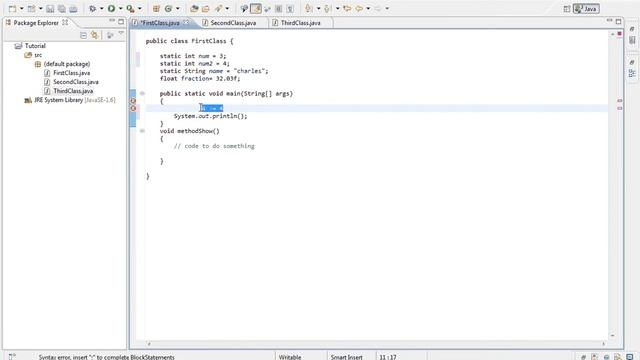
Task: Click the Open Task folder icon
Action: [206, 9]
